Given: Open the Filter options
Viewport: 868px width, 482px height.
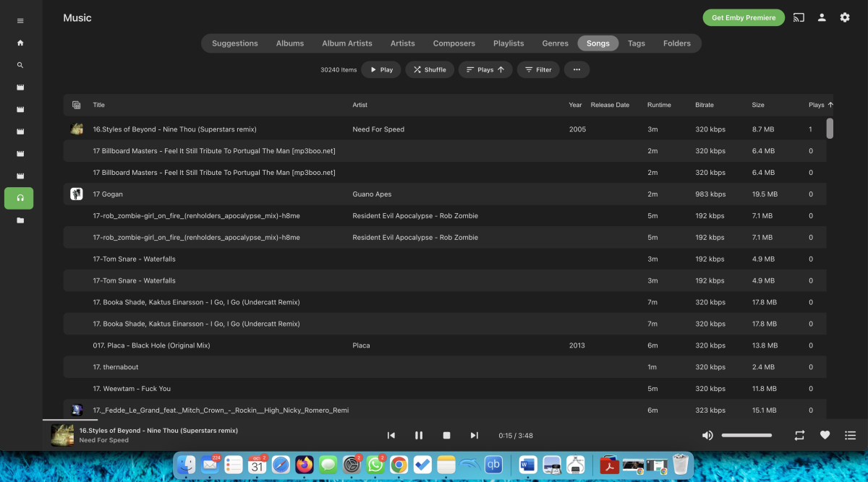Looking at the screenshot, I should (538, 70).
